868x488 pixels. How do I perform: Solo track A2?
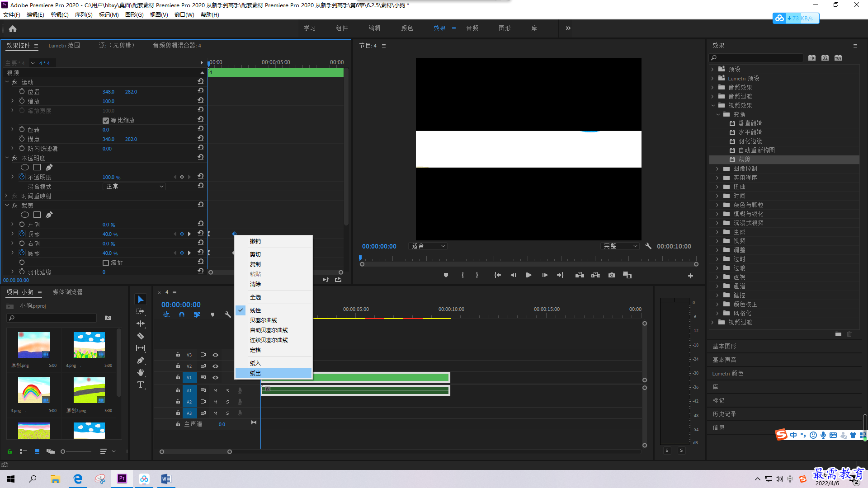227,402
